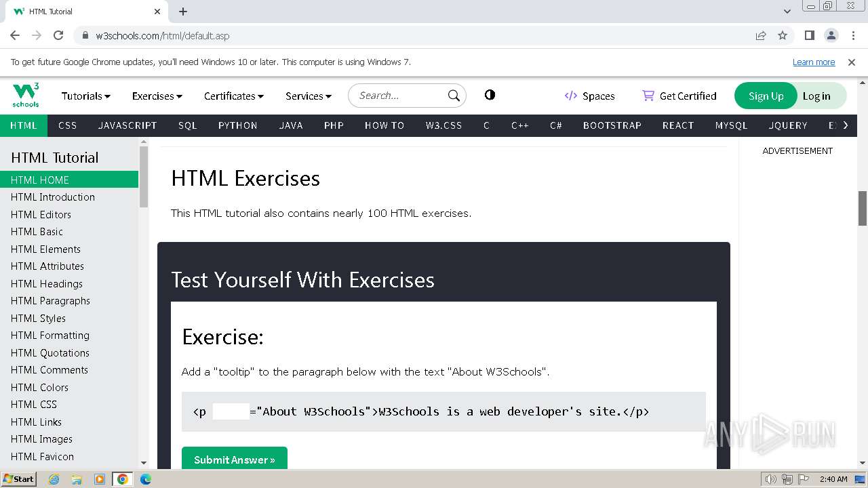Open Chrome three-dot menu
The width and height of the screenshot is (868, 488).
[x=853, y=35]
